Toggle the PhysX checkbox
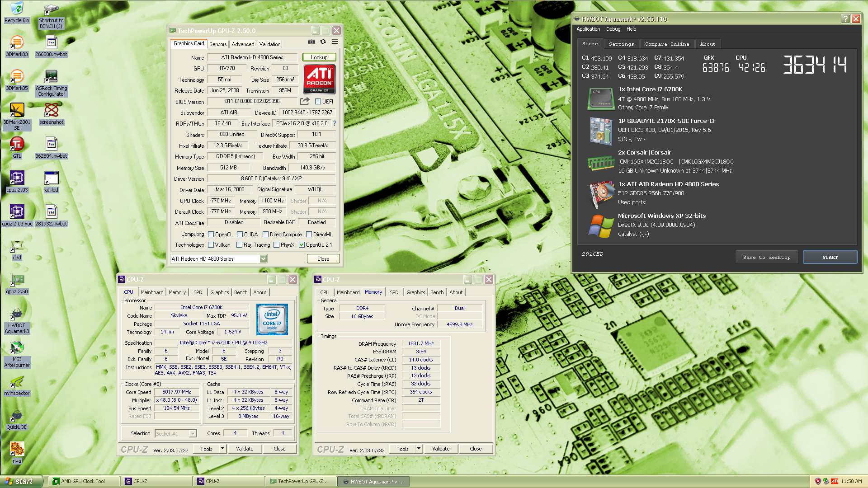 tap(276, 244)
